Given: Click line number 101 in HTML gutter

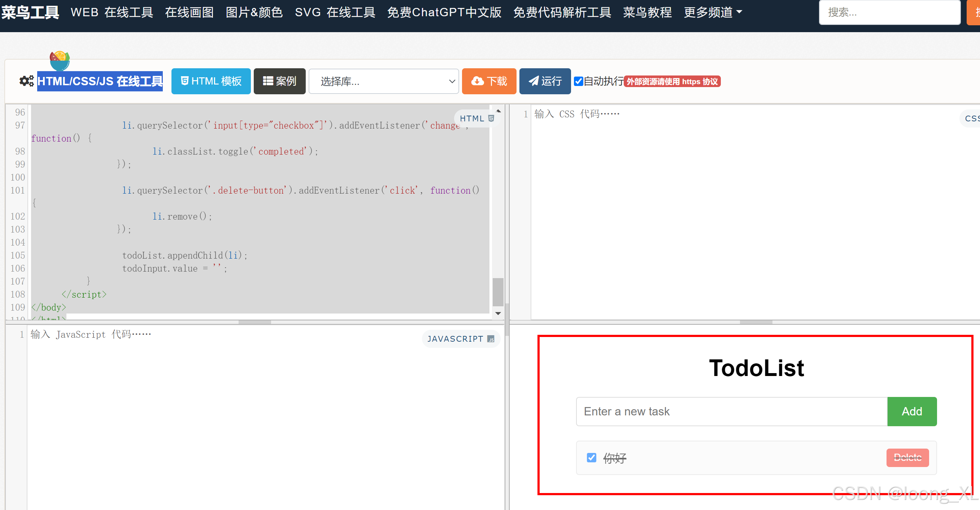Looking at the screenshot, I should click(17, 190).
